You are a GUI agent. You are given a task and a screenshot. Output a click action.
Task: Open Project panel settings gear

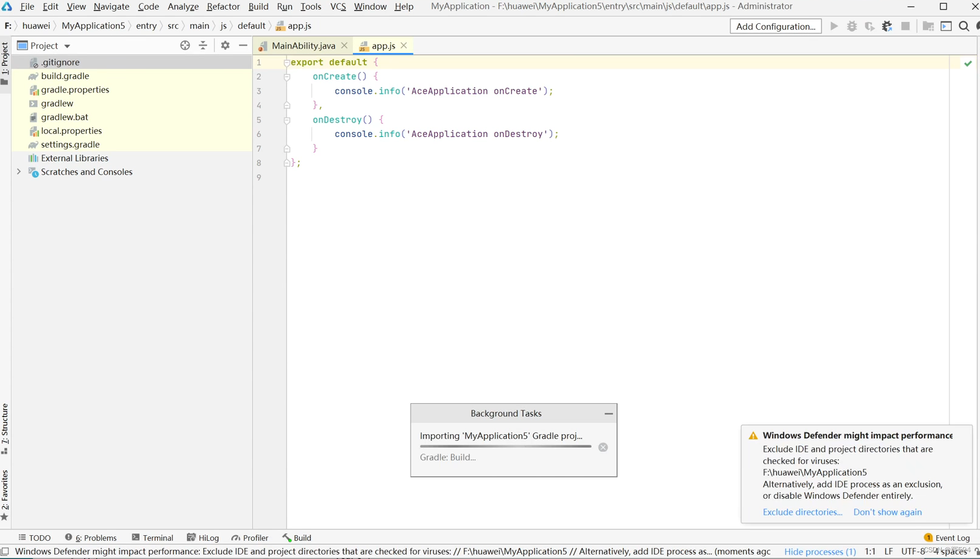(225, 46)
